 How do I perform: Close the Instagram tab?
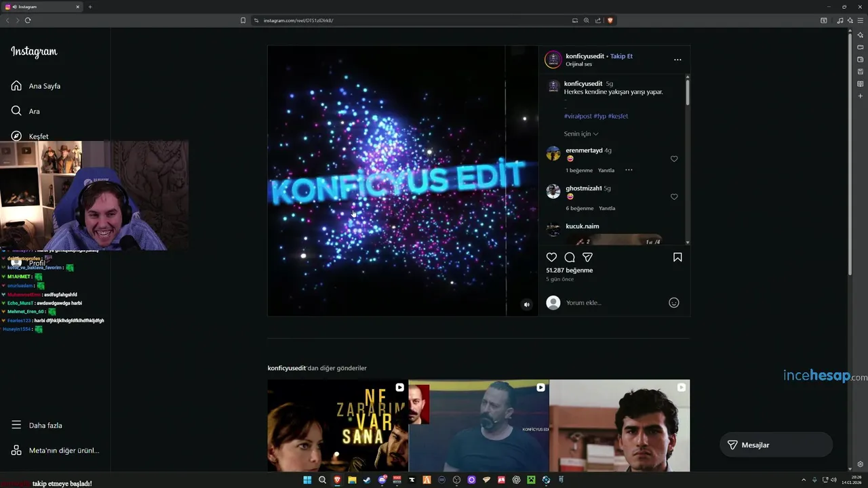[77, 7]
